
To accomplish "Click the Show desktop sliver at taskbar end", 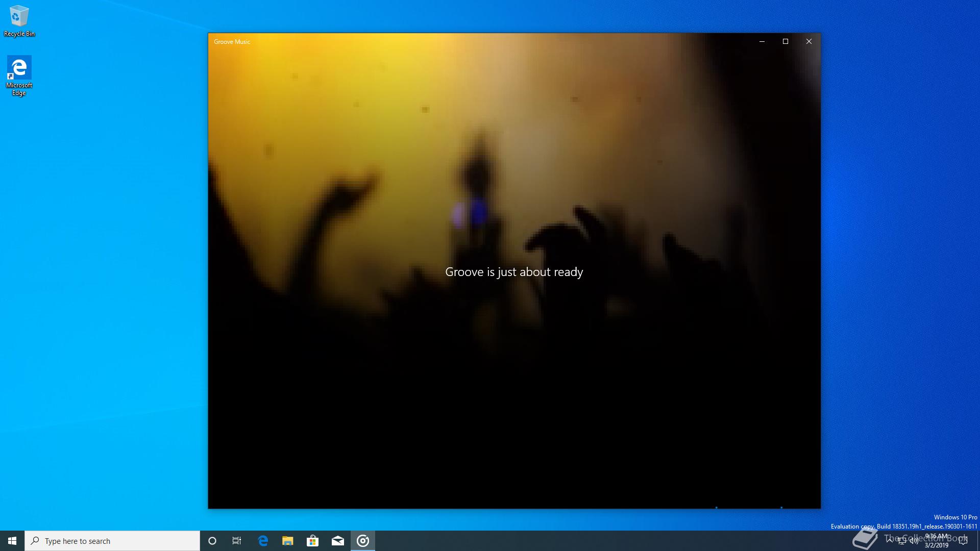I will click(978, 541).
